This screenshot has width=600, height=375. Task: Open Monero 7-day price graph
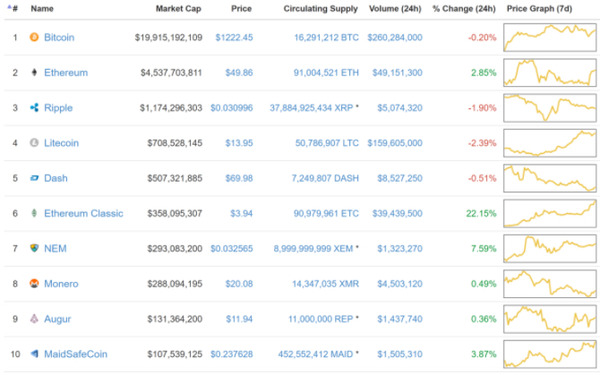coord(550,284)
